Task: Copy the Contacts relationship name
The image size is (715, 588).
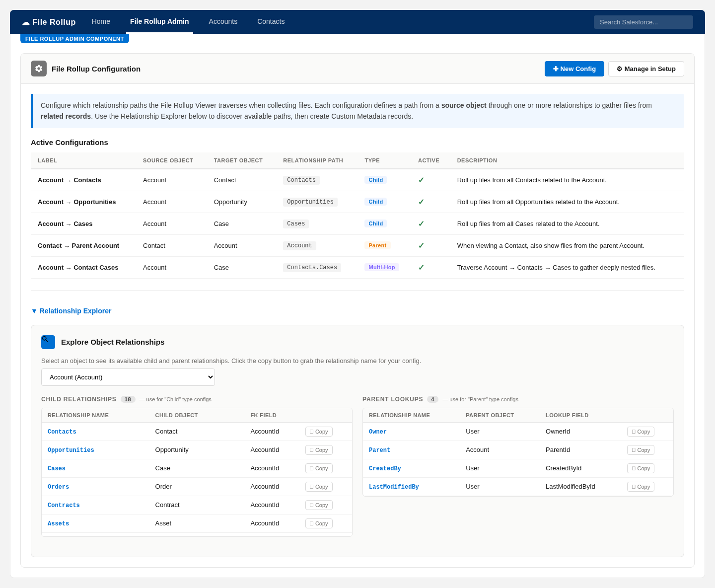Action: [319, 432]
